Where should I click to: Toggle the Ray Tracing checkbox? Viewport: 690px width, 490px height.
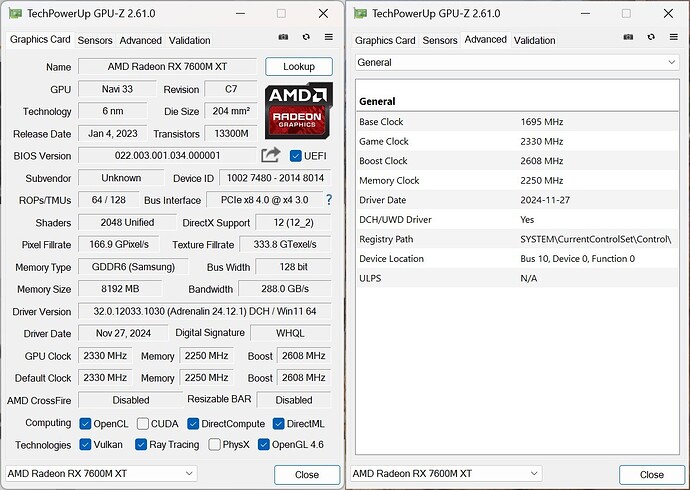click(x=141, y=445)
